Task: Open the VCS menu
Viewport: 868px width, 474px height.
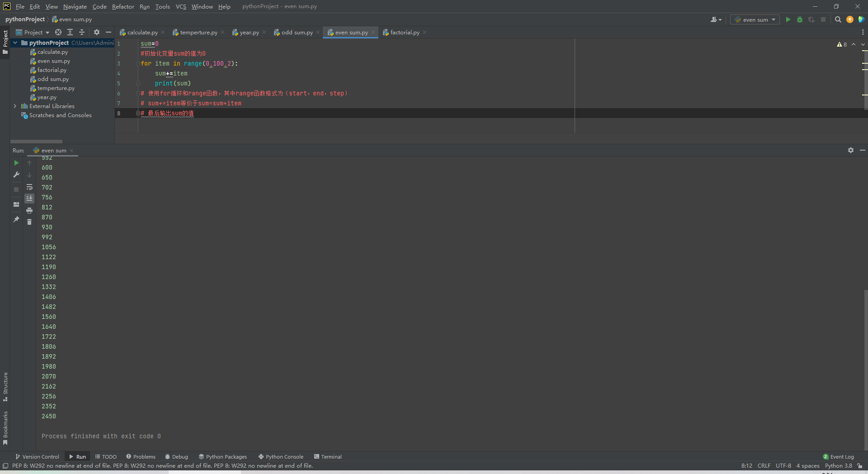Action: (x=181, y=6)
